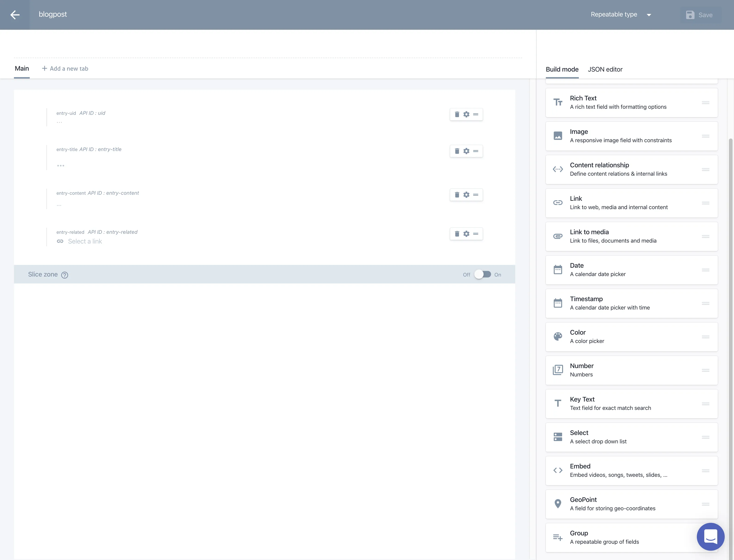Click the GeoPoint map pin icon
Image resolution: width=734 pixels, height=560 pixels.
(x=558, y=504)
